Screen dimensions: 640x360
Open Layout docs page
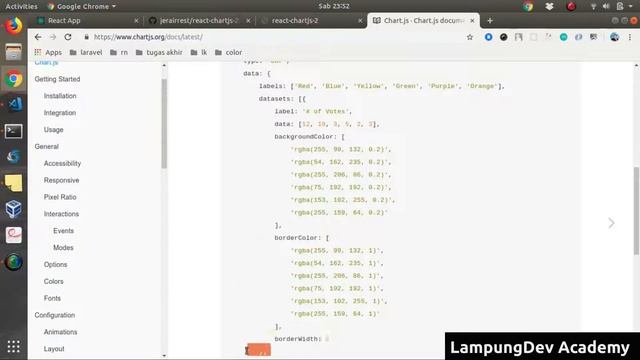(x=54, y=349)
